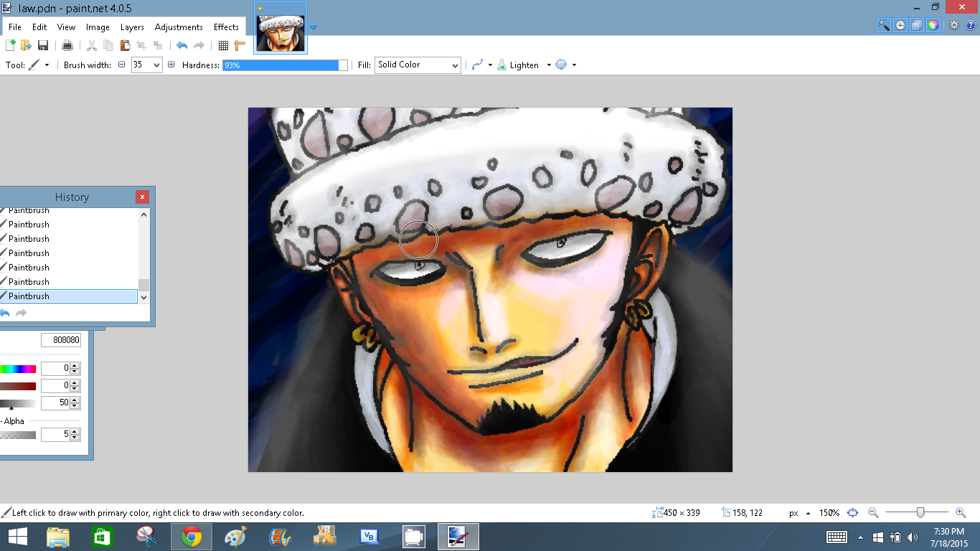Open the Image menu
The image size is (980, 551).
pos(98,27)
